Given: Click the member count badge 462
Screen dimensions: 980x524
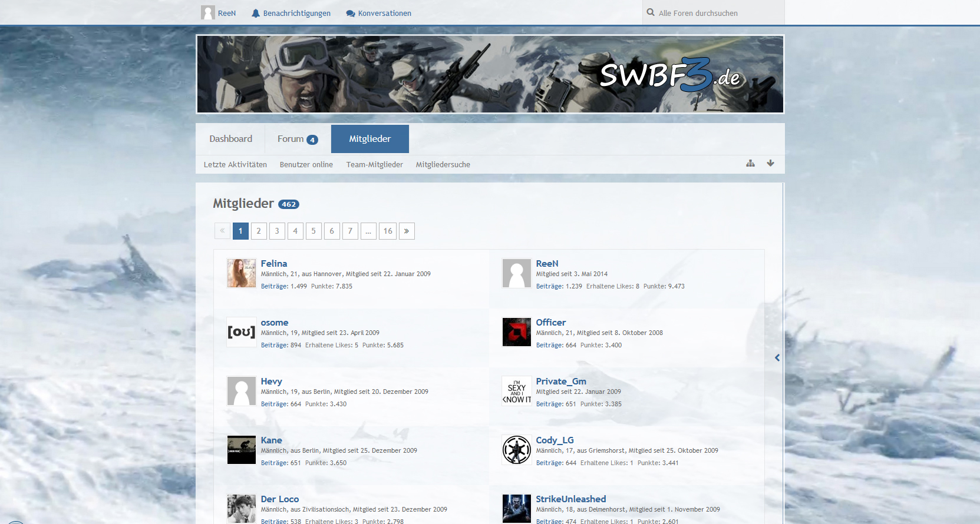Looking at the screenshot, I should [289, 204].
